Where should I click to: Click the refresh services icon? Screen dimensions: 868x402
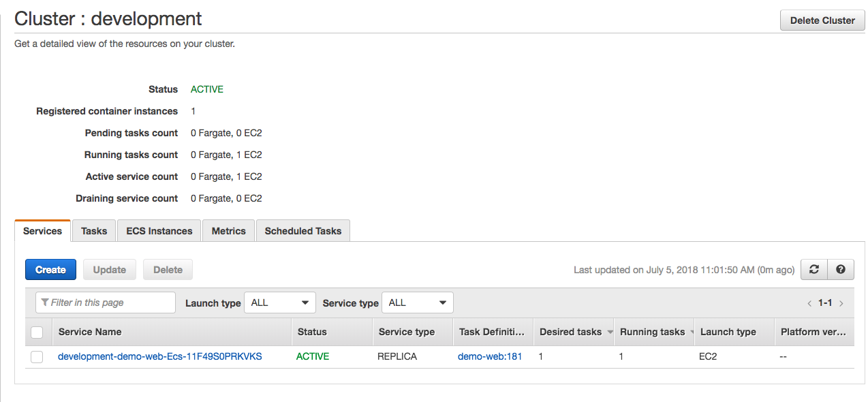pos(813,270)
